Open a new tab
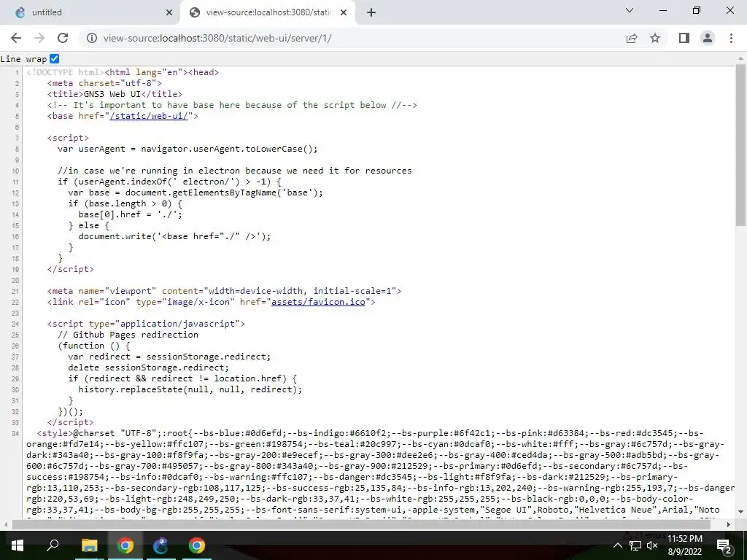Viewport: 747px width, 560px height. coord(371,12)
